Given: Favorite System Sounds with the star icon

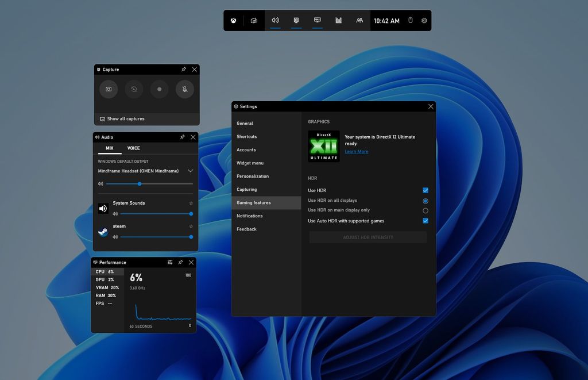Looking at the screenshot, I should (191, 203).
